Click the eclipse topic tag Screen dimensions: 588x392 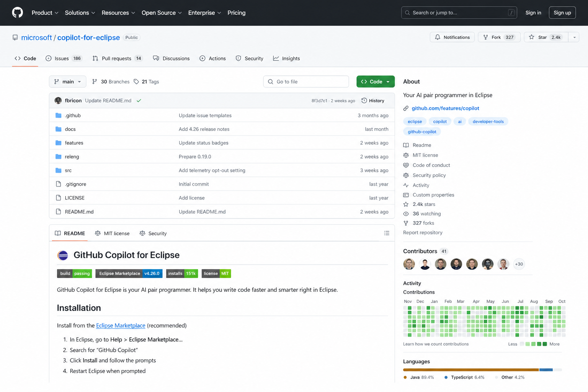point(415,121)
